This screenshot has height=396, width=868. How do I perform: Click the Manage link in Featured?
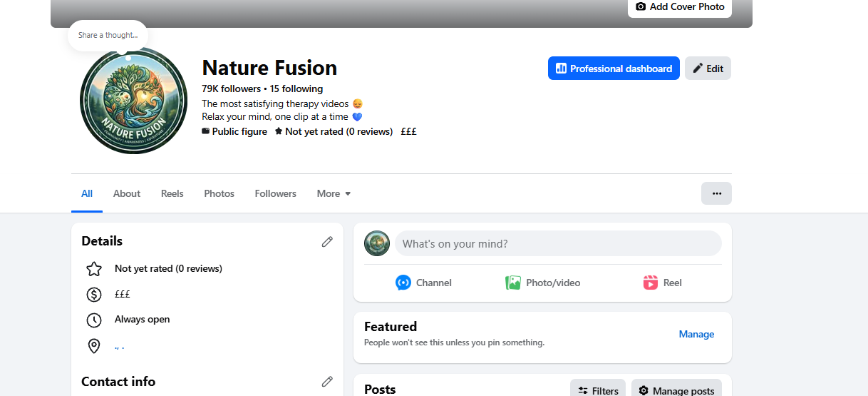(x=696, y=334)
